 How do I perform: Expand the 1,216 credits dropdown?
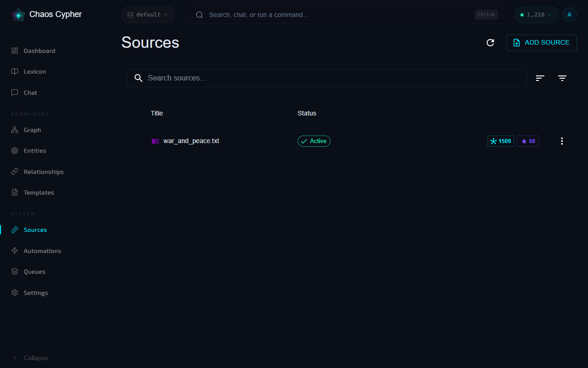pyautogui.click(x=536, y=15)
